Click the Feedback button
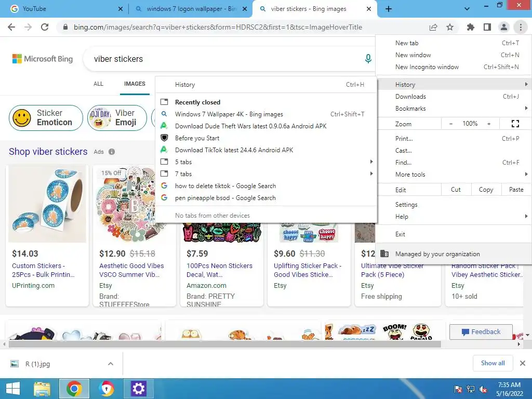The image size is (532, 399). click(481, 332)
